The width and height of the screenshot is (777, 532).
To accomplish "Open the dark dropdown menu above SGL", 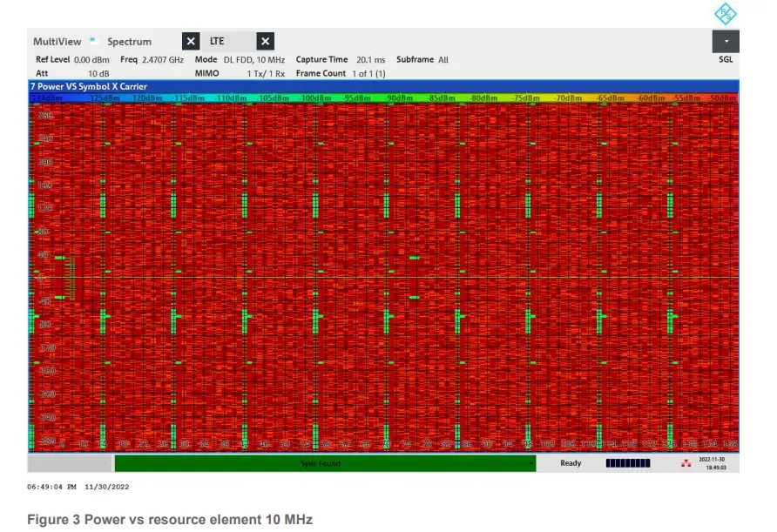I will (x=726, y=41).
